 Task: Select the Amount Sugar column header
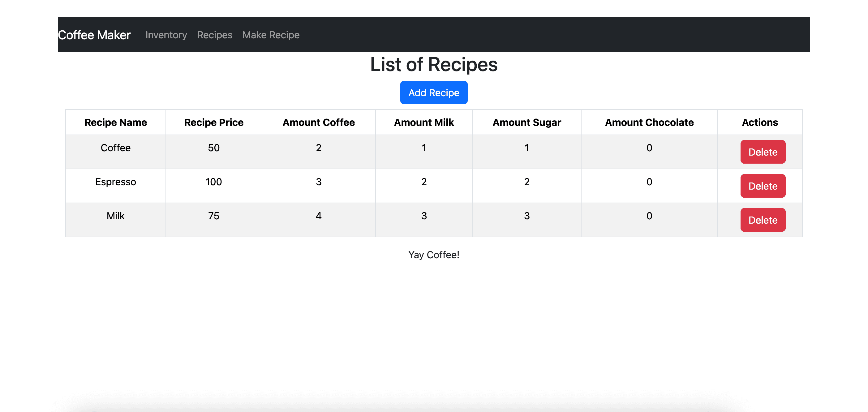tap(527, 122)
